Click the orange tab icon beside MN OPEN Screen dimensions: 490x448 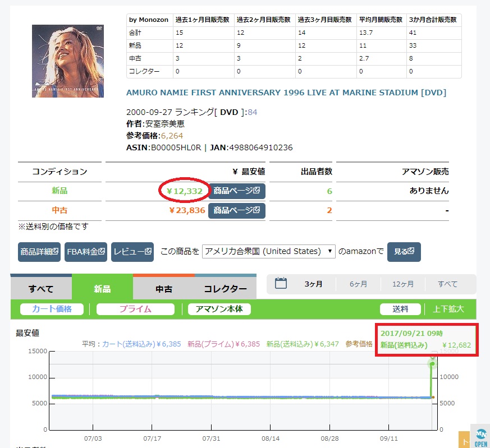pos(465,440)
